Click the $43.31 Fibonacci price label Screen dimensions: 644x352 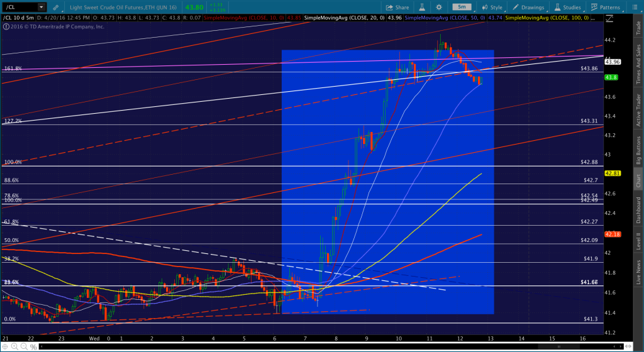[x=589, y=121]
